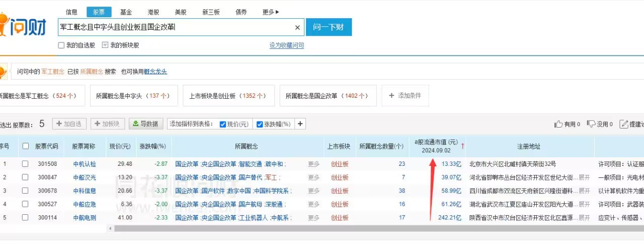Open stock name 中科信息
Screen dimensions: 644x244
[x=84, y=191]
